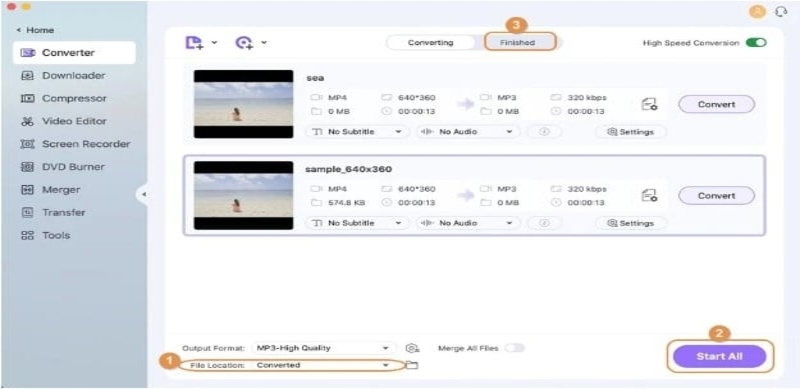Image resolution: width=800 pixels, height=389 pixels.
Task: Expand the File Location Converted dropdown
Action: (323, 365)
